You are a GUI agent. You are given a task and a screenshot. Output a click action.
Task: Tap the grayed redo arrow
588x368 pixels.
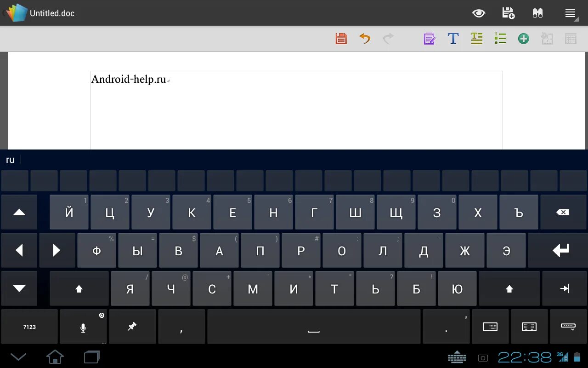(388, 39)
